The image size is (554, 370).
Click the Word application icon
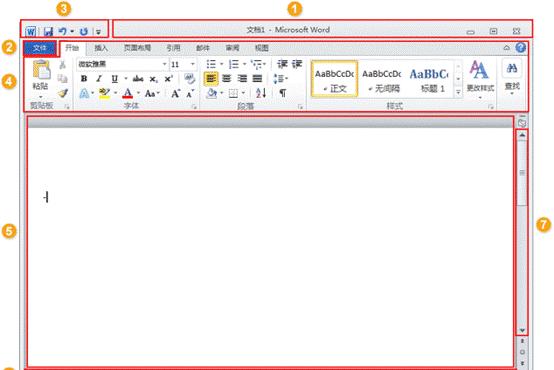coord(31,32)
